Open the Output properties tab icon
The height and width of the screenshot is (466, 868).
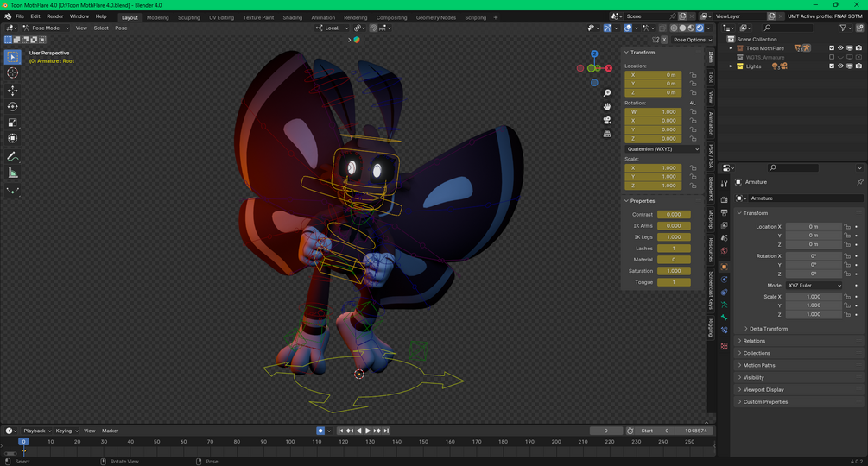[724, 212]
